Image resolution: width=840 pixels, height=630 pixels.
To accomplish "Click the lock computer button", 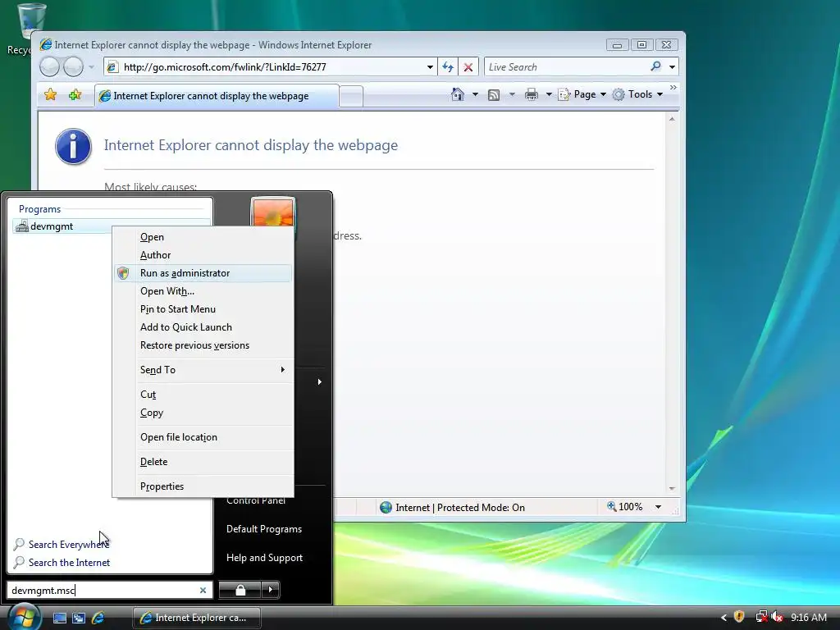I will point(240,590).
